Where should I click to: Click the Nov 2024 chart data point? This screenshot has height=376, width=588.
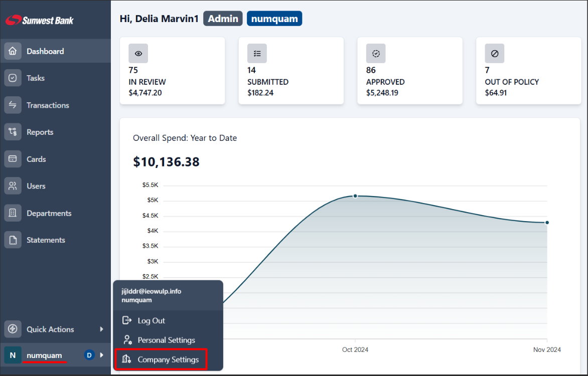pyautogui.click(x=547, y=223)
